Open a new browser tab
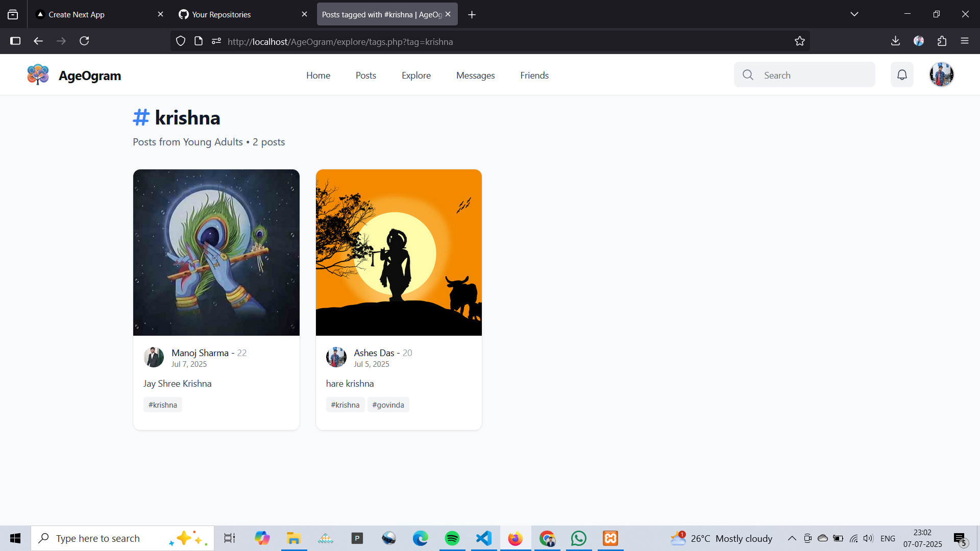980x551 pixels. point(472,15)
